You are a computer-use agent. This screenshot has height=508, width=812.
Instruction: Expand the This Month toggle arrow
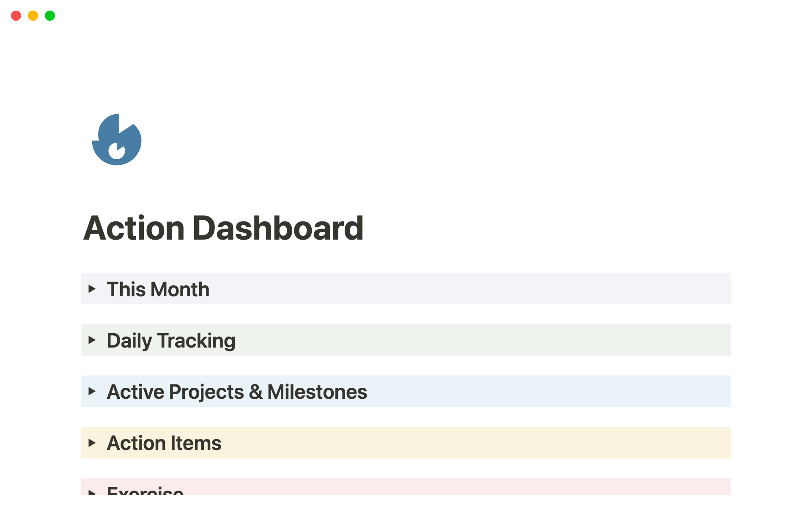pyautogui.click(x=92, y=289)
